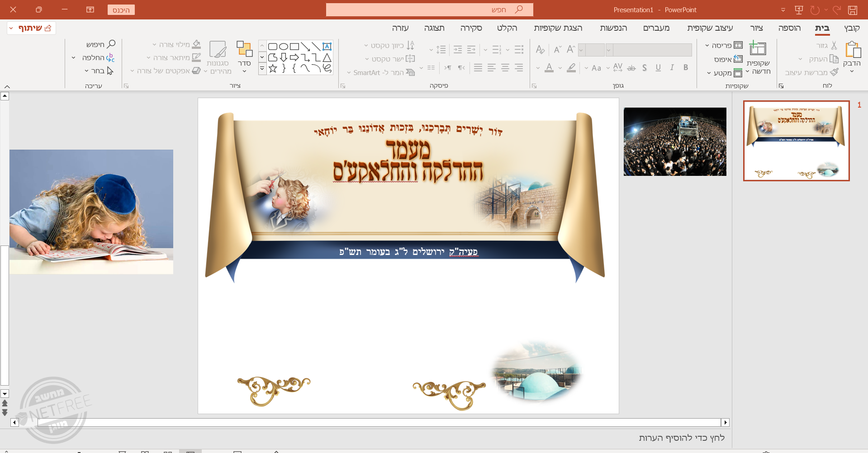
Task: Select the star shape in the shapes gallery
Action: 273,68
